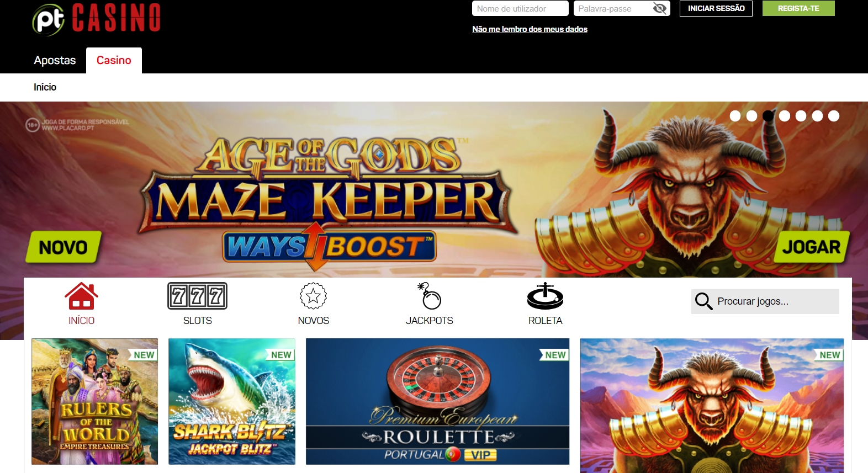Click the NOVO badge on banner
This screenshot has height=473, width=868.
[x=63, y=247]
